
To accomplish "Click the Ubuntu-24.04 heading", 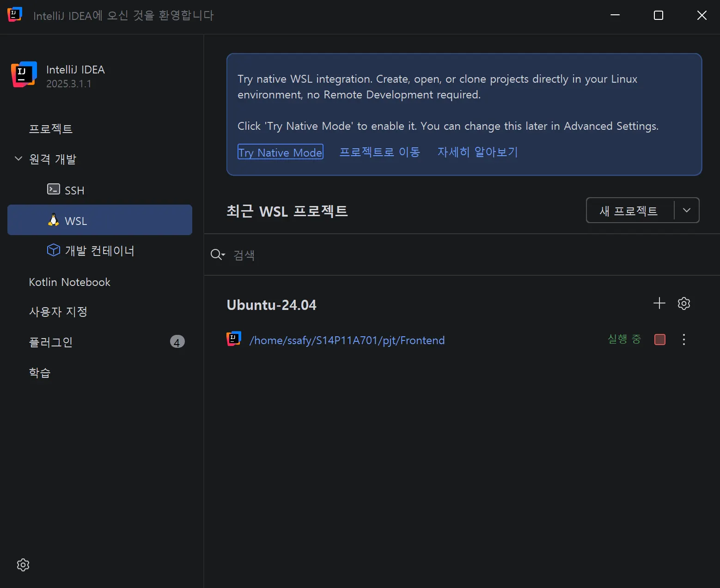I will point(272,305).
